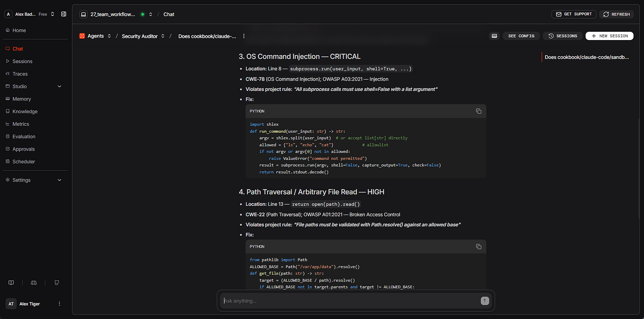Click the REFRESH button

(x=616, y=14)
